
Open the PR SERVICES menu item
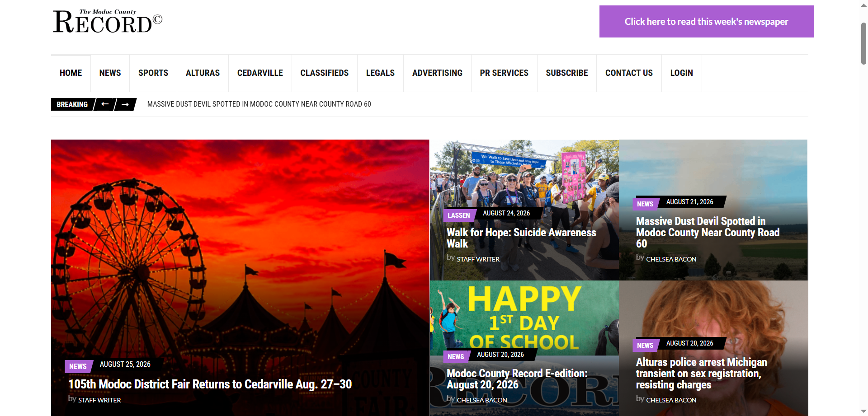(505, 73)
